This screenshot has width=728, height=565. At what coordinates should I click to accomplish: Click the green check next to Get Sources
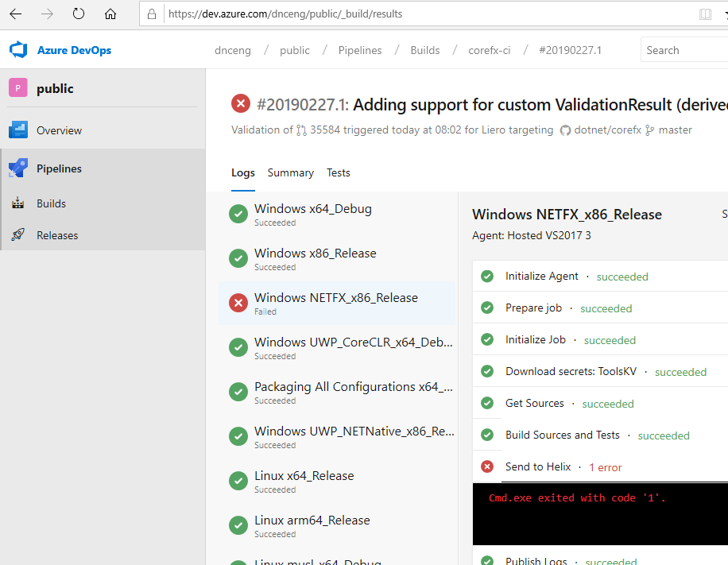[487, 403]
